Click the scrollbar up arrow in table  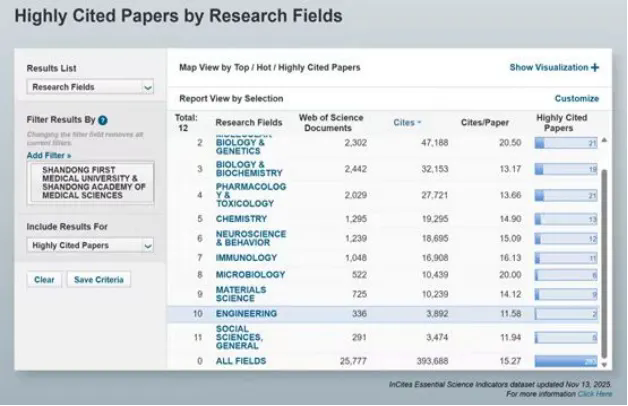click(x=604, y=140)
